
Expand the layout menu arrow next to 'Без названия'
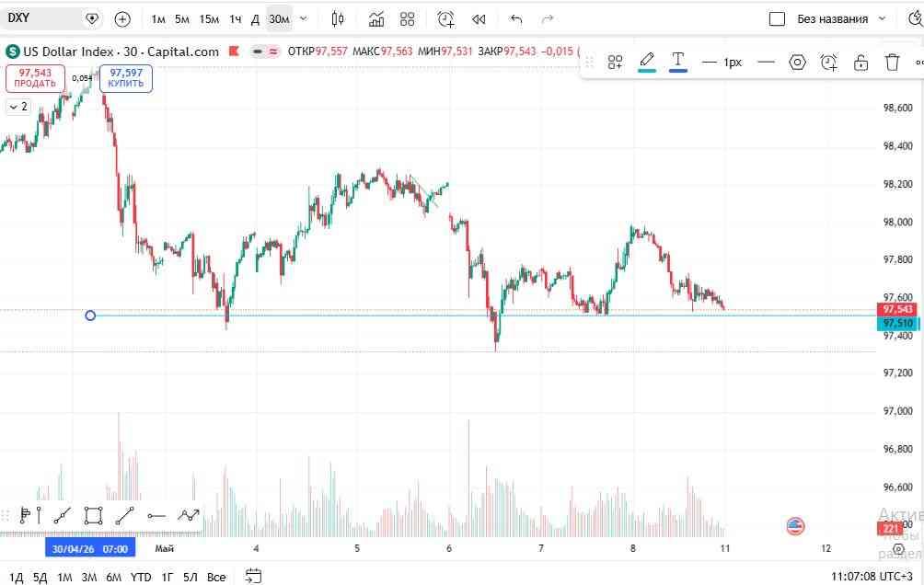click(x=883, y=18)
